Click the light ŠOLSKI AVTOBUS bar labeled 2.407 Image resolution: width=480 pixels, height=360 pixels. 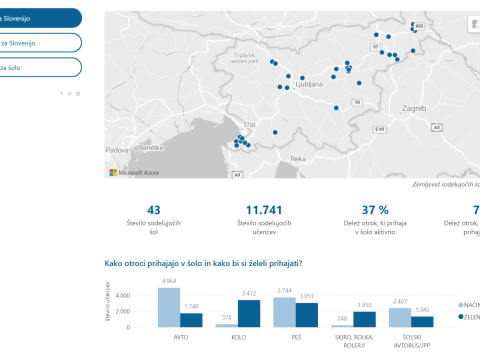400,317
